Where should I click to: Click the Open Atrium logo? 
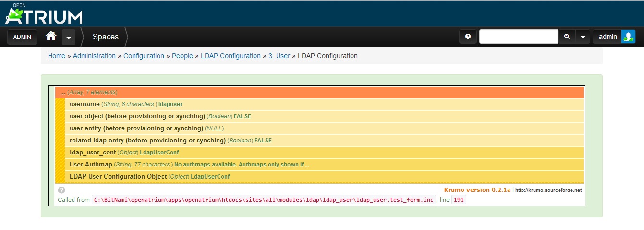[44, 14]
